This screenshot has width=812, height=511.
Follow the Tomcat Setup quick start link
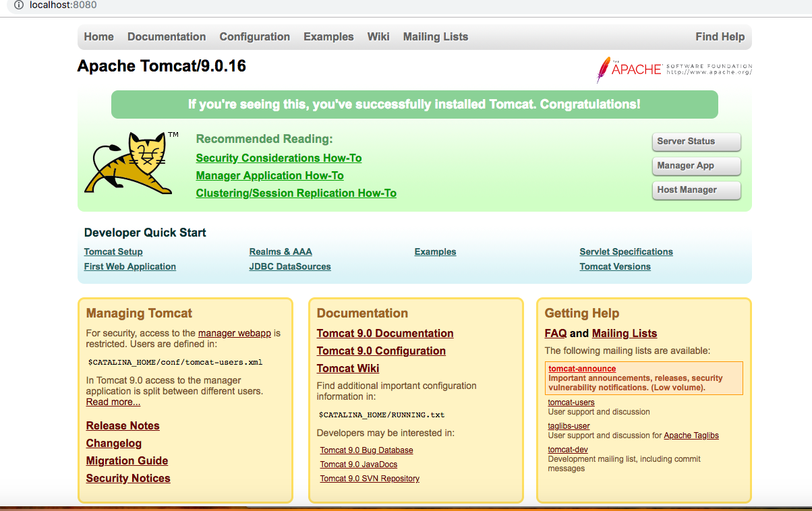(x=113, y=252)
